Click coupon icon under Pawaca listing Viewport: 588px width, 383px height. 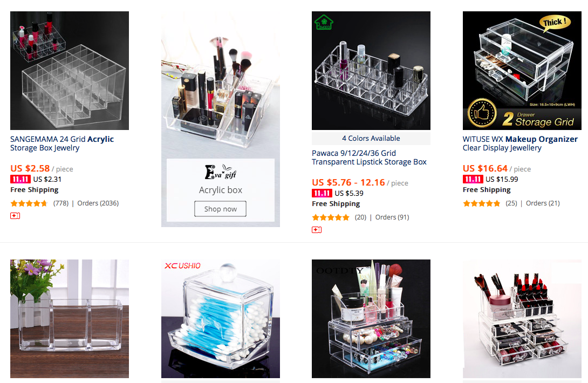tap(317, 230)
